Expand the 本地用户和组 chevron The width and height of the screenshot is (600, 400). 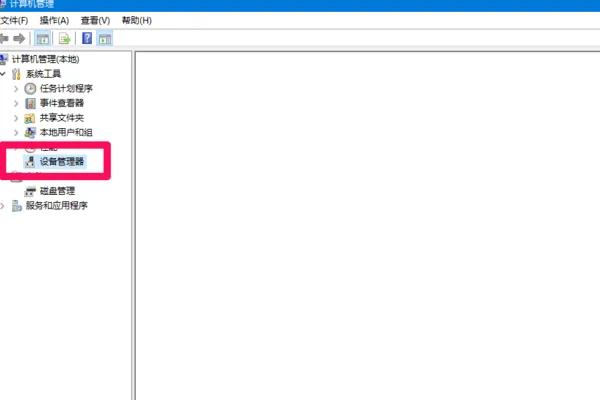(16, 132)
